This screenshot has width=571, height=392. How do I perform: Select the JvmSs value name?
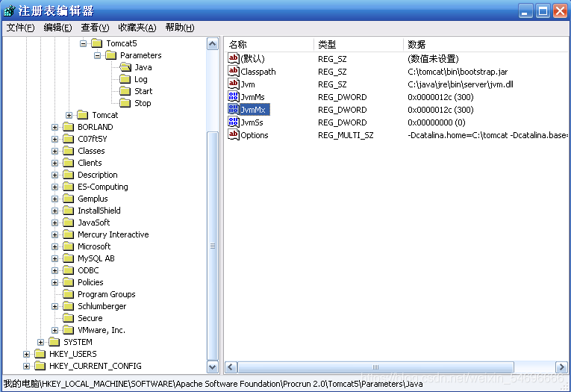pos(252,122)
